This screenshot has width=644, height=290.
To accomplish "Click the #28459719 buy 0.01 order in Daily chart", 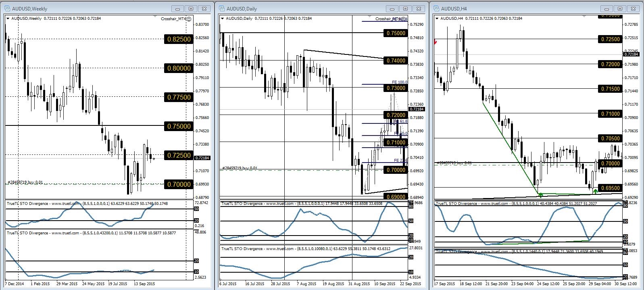I will click(240, 168).
